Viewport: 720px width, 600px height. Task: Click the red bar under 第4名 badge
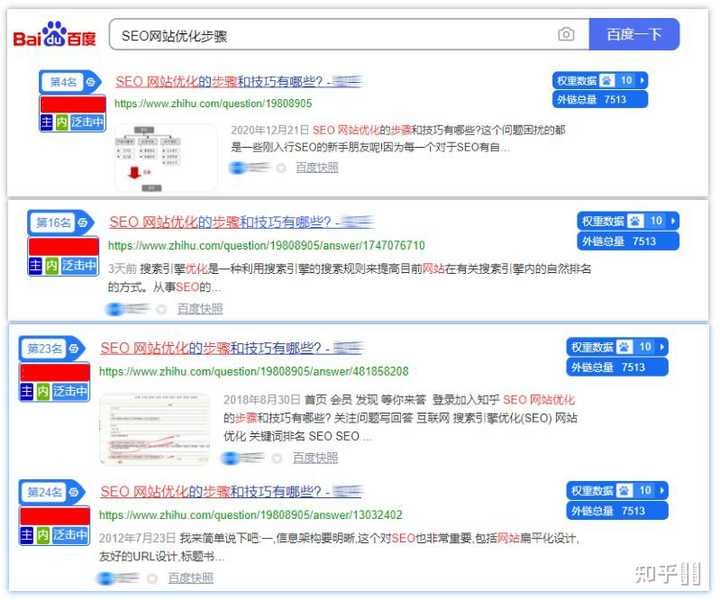coord(73,104)
